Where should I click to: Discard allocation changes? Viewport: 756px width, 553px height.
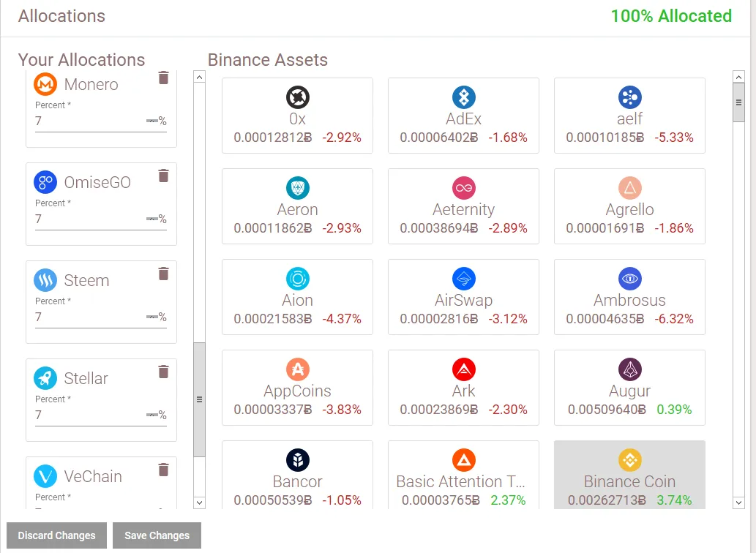[56, 535]
